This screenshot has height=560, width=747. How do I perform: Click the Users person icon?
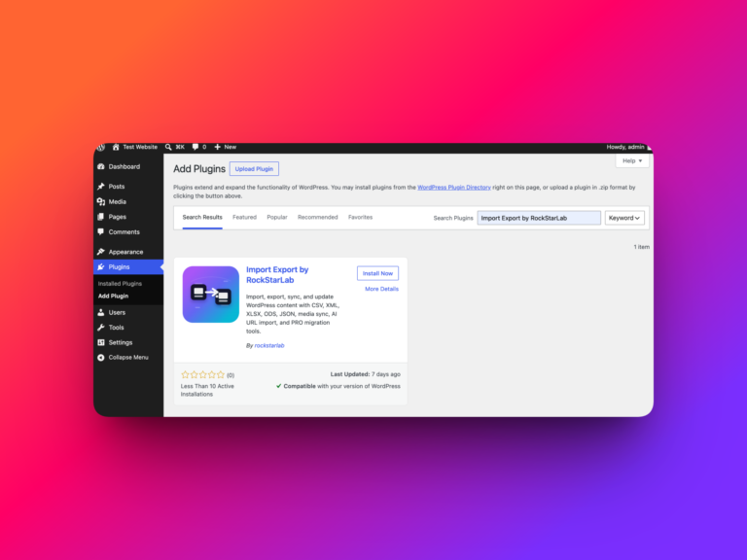tap(101, 313)
